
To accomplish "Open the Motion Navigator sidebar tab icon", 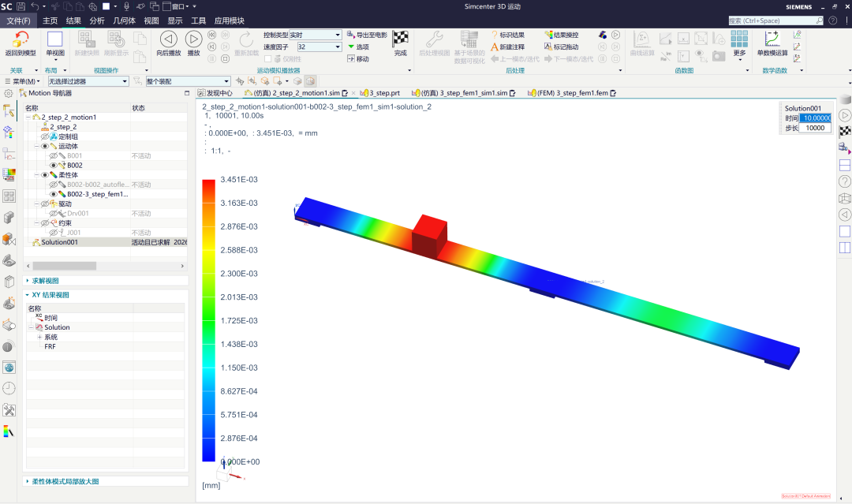I will (x=9, y=111).
